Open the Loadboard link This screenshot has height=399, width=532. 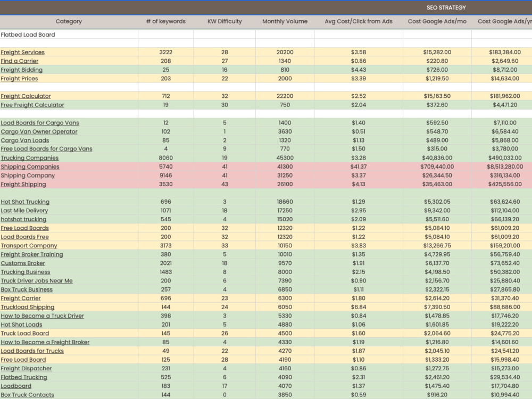[16, 386]
